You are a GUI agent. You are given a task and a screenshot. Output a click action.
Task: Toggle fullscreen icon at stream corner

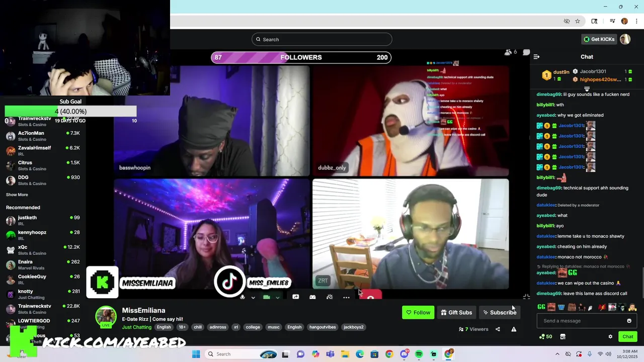click(x=526, y=297)
